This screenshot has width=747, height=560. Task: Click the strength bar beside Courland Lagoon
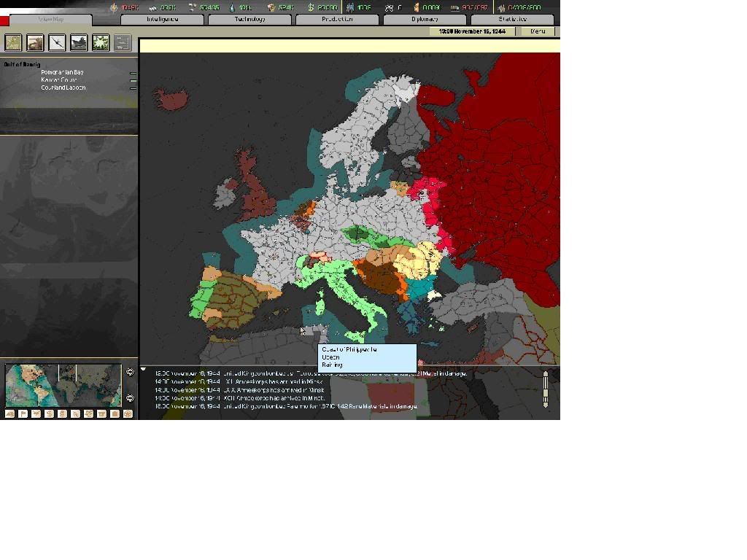pyautogui.click(x=133, y=88)
